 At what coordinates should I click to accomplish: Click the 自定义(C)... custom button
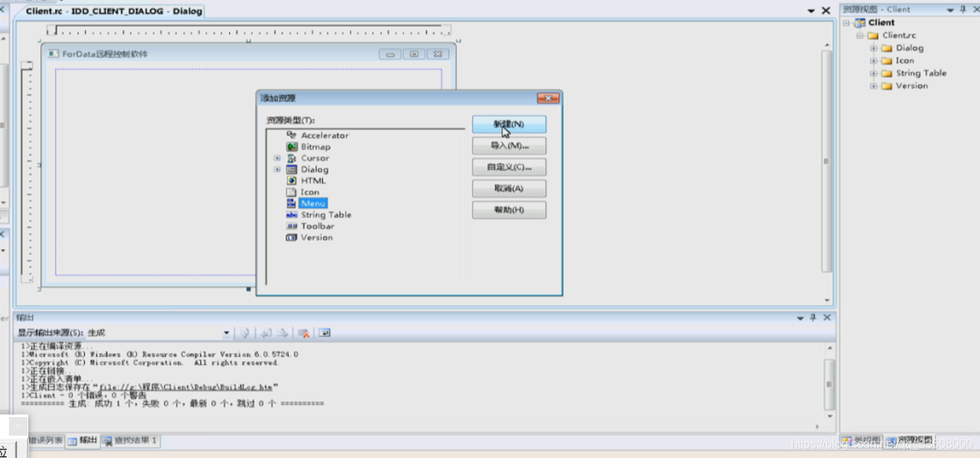(509, 167)
